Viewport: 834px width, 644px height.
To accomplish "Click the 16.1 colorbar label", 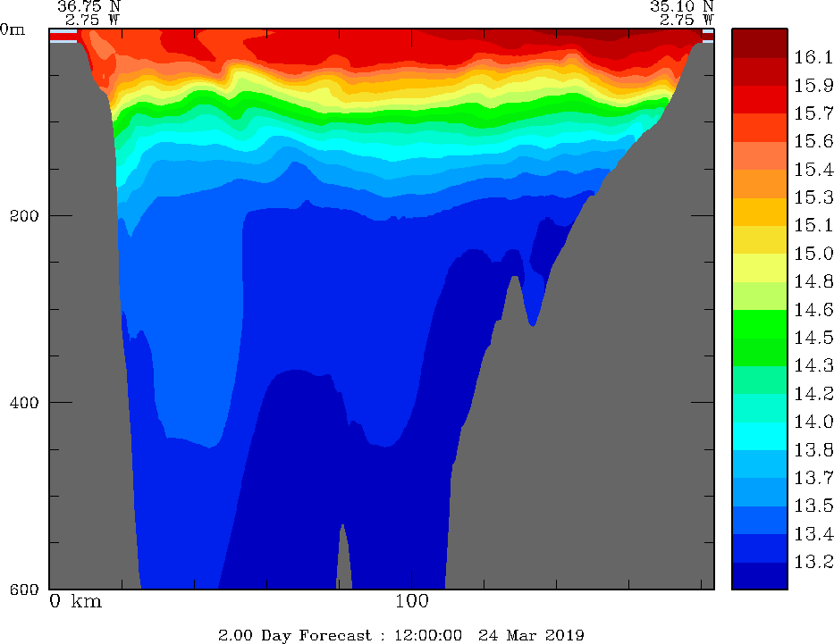I will pyautogui.click(x=813, y=57).
